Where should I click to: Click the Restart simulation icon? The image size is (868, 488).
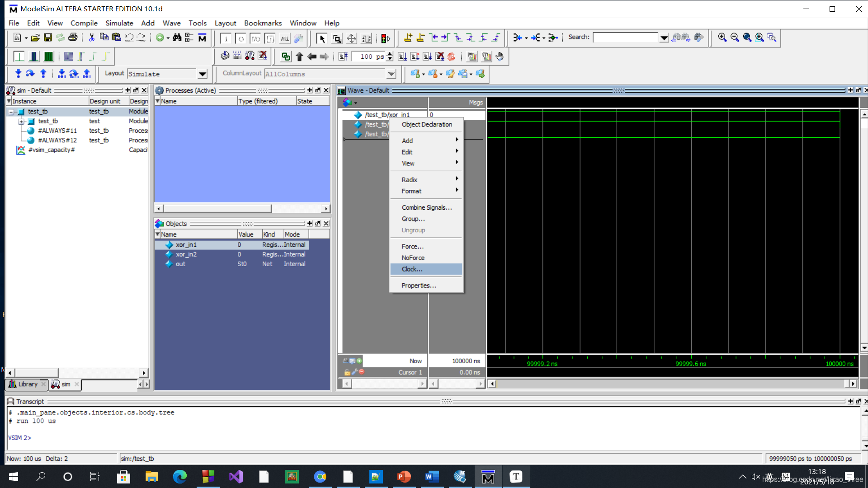coord(343,56)
